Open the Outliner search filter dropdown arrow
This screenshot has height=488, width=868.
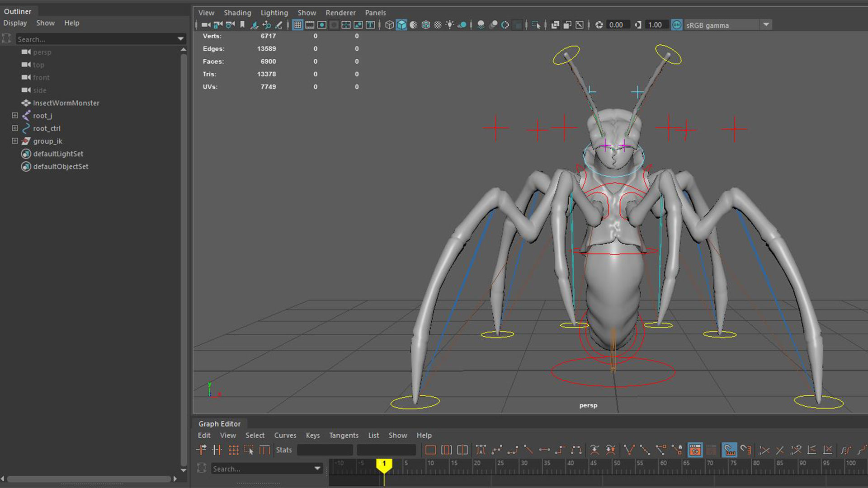coord(180,39)
